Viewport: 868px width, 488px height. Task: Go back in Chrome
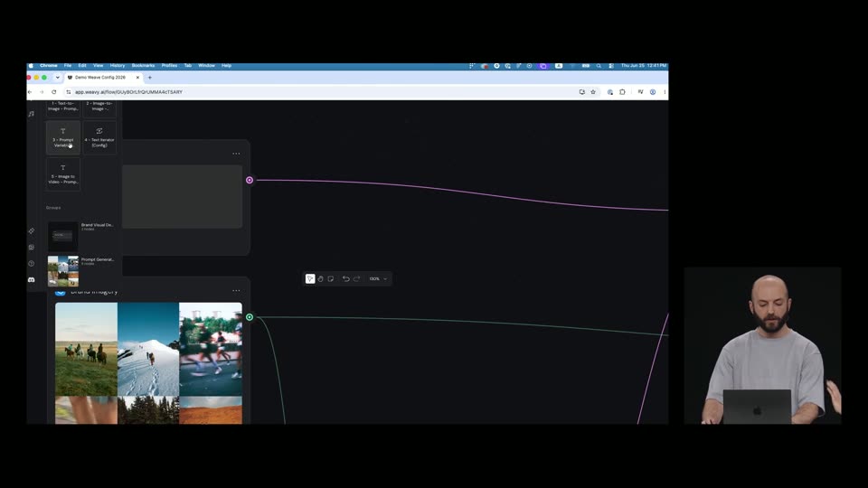[x=31, y=92]
